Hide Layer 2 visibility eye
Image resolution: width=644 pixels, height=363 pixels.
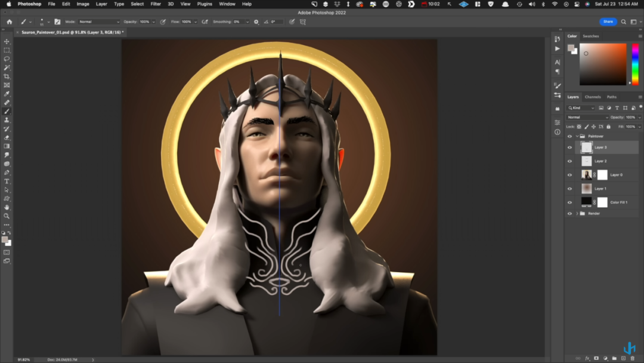569,161
